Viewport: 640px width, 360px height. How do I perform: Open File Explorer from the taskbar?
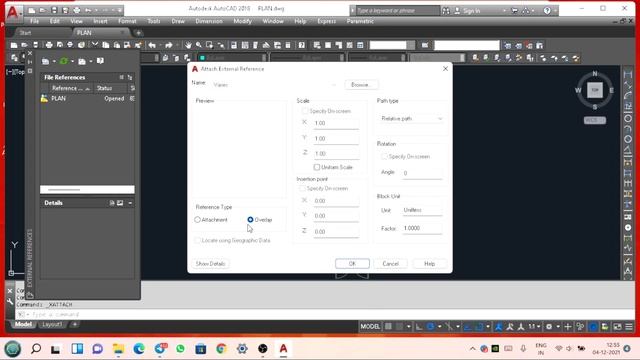click(x=118, y=349)
